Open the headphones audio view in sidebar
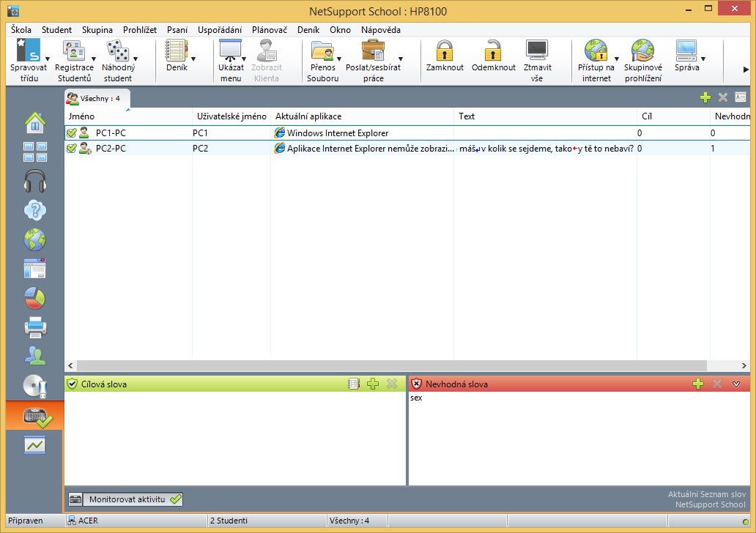Screen dimensions: 756x533 pos(35,181)
